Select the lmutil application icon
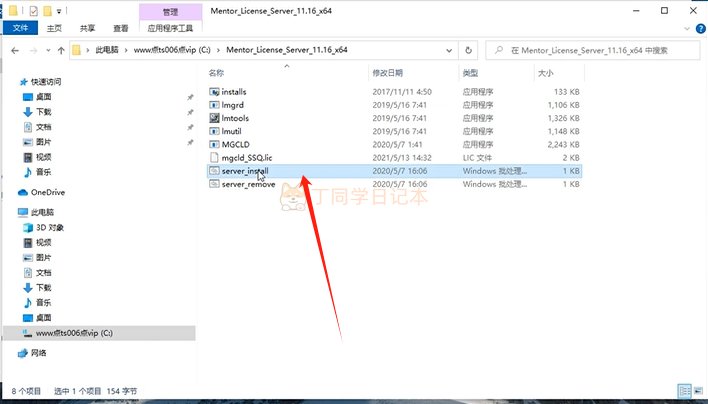 (x=214, y=131)
